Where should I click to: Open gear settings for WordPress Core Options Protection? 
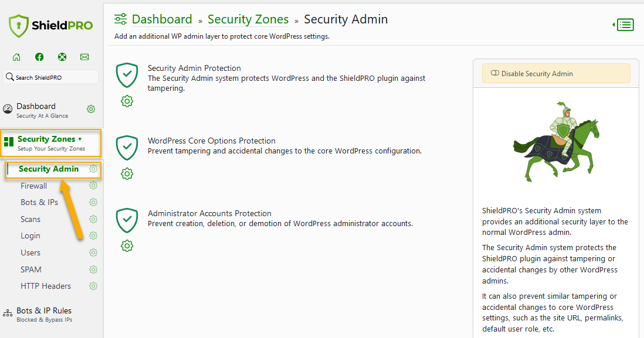tap(127, 173)
